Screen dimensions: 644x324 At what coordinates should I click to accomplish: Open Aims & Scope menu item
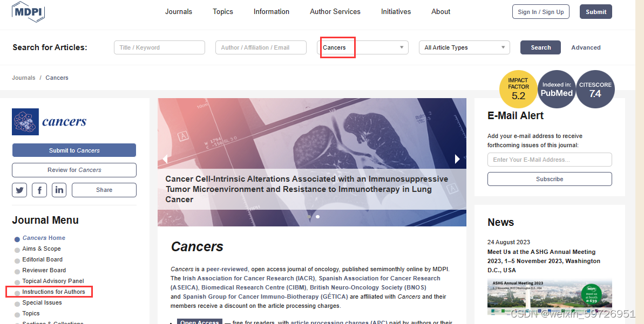click(42, 249)
